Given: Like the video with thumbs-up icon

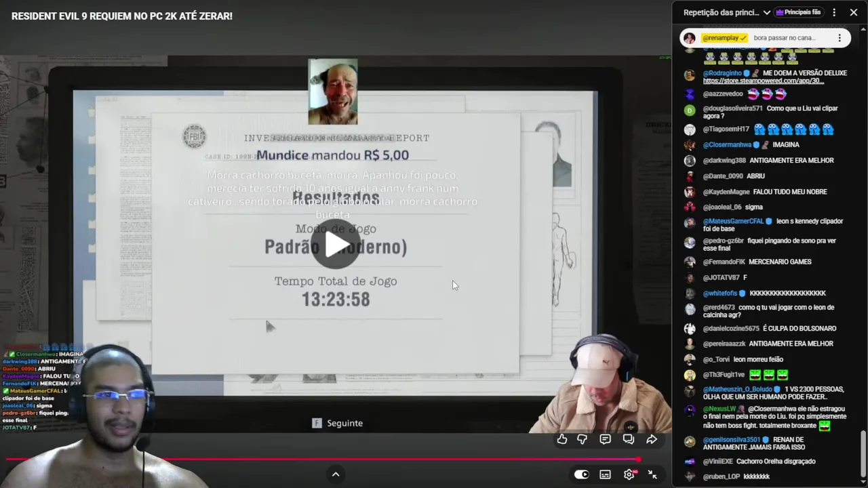Looking at the screenshot, I should tap(562, 439).
